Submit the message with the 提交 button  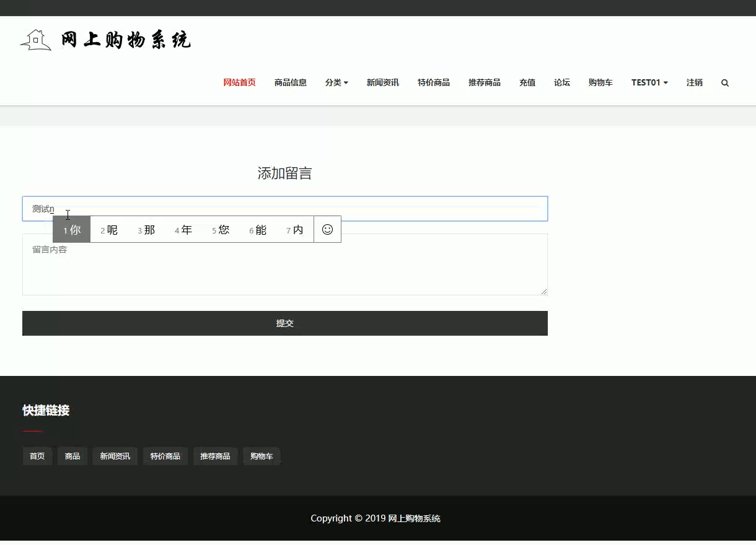coord(284,323)
